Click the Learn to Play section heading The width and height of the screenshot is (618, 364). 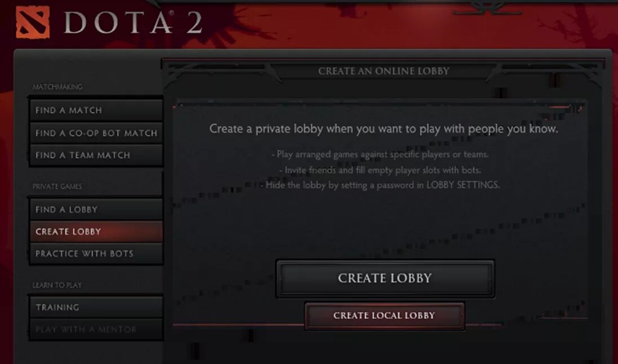point(57,285)
